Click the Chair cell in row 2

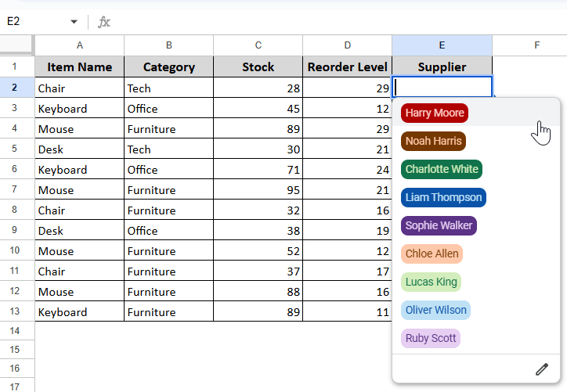click(80, 88)
